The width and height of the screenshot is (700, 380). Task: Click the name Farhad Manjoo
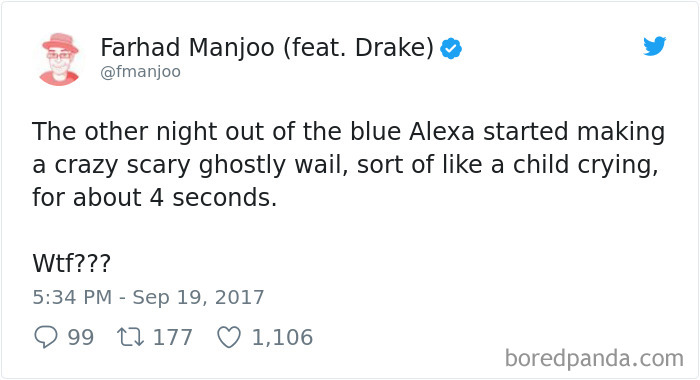(188, 48)
